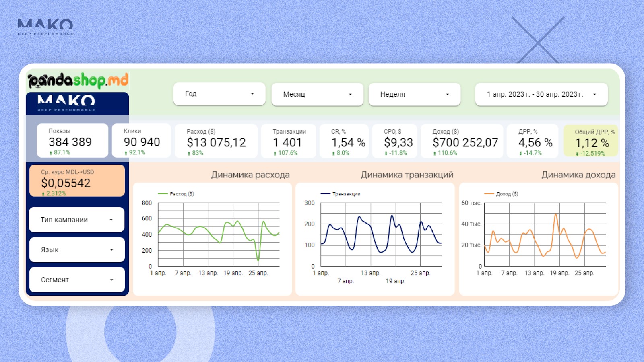Expand the Тип кампании filter

click(x=76, y=220)
